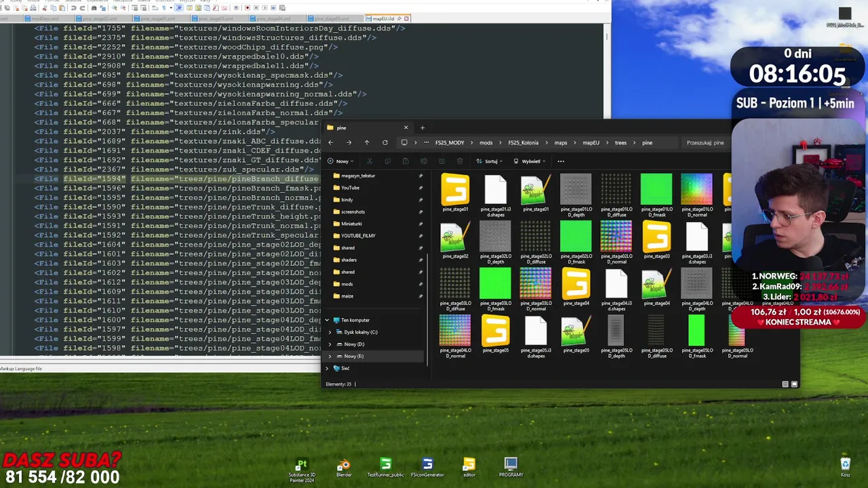The image size is (868, 488).
Task: Open the YOUTUBE_FILMY sidebar folder
Action: [x=358, y=236]
